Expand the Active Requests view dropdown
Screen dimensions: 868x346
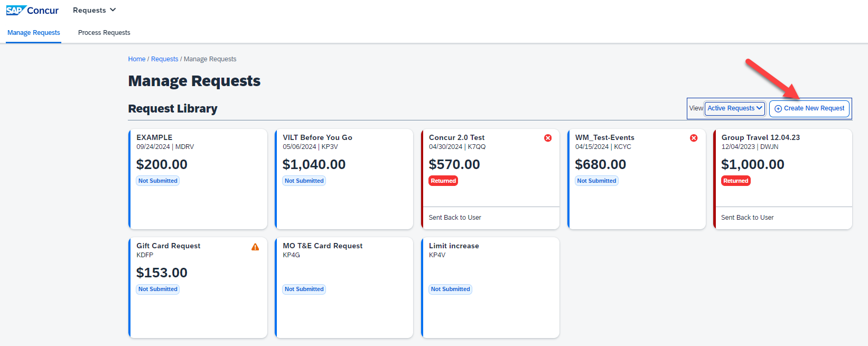(x=734, y=108)
